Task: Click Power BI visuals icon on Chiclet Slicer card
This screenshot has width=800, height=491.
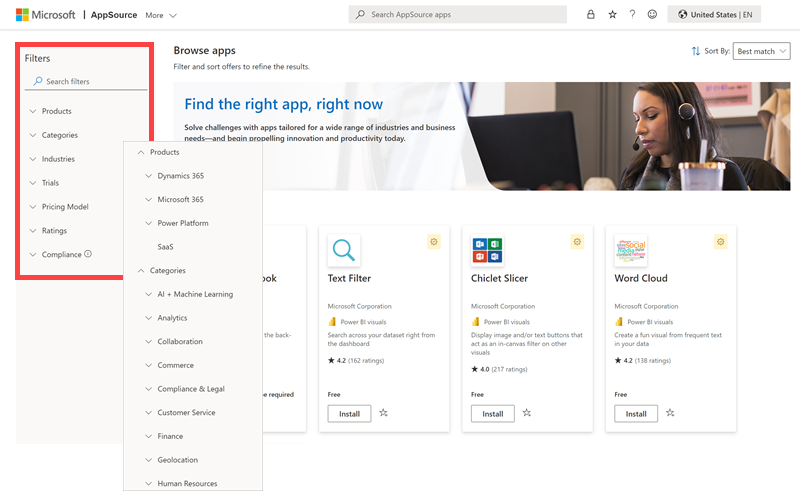Action: (476, 322)
